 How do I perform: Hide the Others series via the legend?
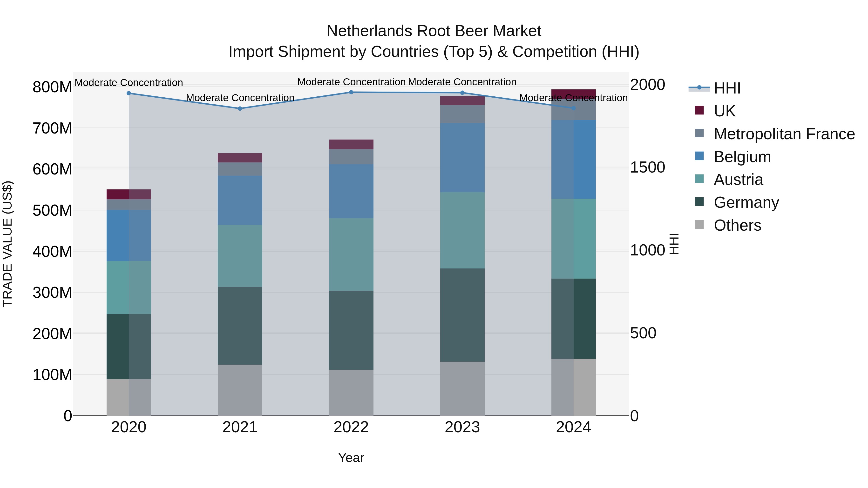coord(737,225)
